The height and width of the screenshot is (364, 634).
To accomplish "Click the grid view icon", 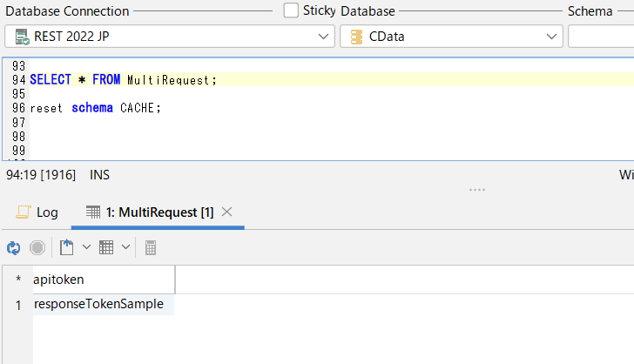I will 106,247.
